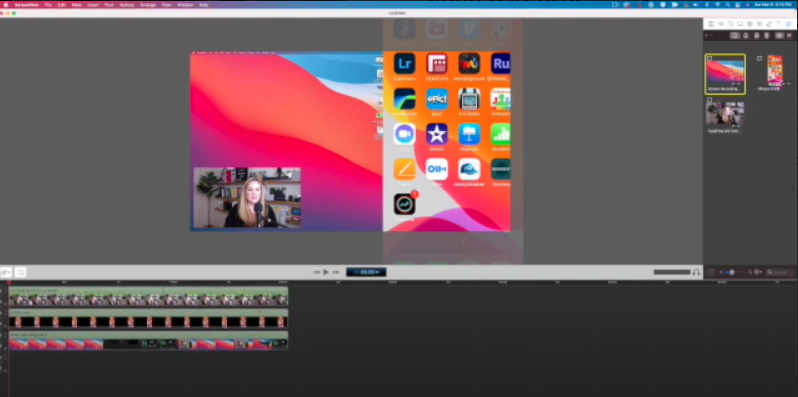Click the crop canvas button at bottom left
The width and height of the screenshot is (798, 397).
pyautogui.click(x=20, y=272)
